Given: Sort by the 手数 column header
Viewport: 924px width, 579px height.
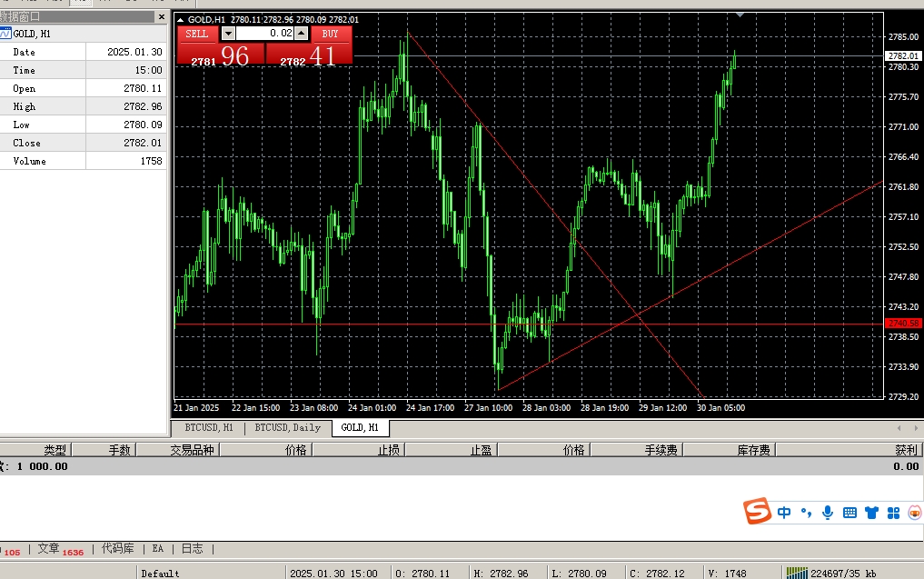Looking at the screenshot, I should (x=104, y=450).
